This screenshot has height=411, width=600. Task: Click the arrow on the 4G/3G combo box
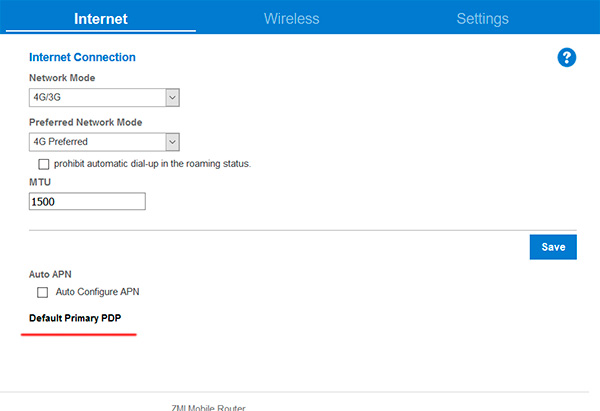pos(172,97)
